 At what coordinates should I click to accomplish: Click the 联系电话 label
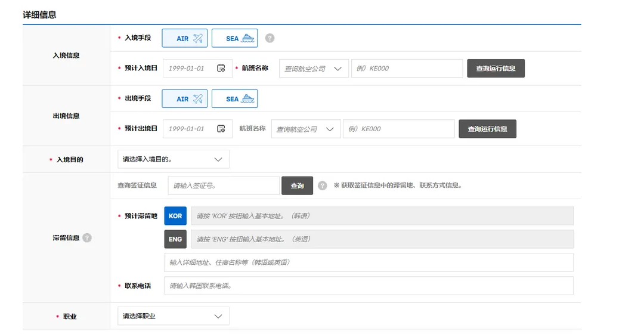coord(138,286)
